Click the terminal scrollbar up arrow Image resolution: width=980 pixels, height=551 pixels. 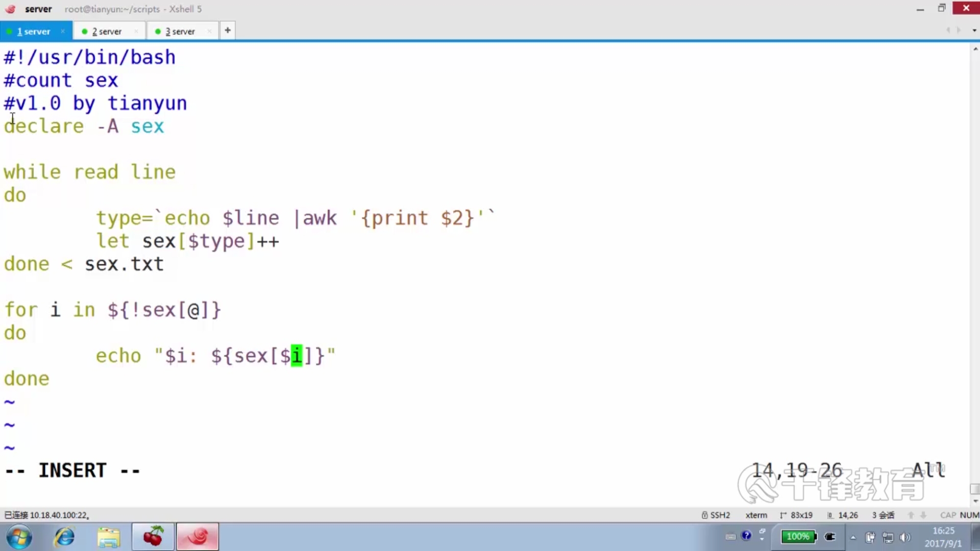pyautogui.click(x=975, y=49)
